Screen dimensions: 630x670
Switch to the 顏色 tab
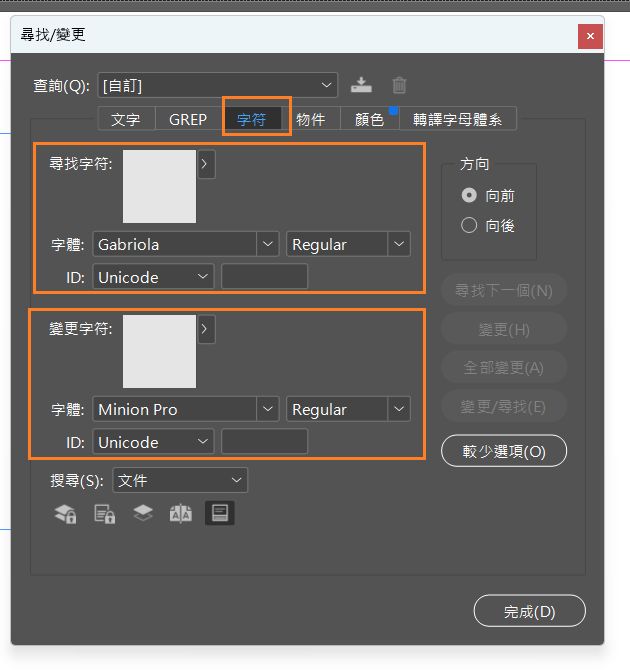click(370, 119)
